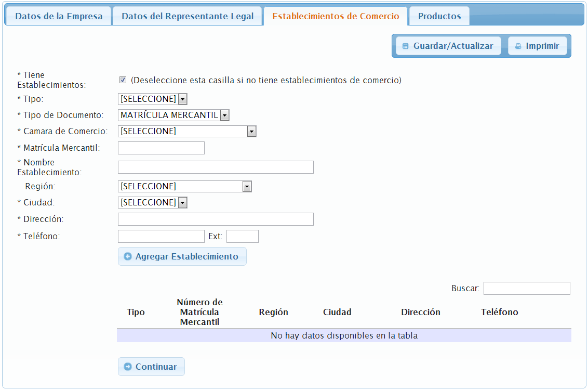Image resolution: width=588 pixels, height=390 pixels.
Task: Click the Buscar search box
Action: coord(526,288)
